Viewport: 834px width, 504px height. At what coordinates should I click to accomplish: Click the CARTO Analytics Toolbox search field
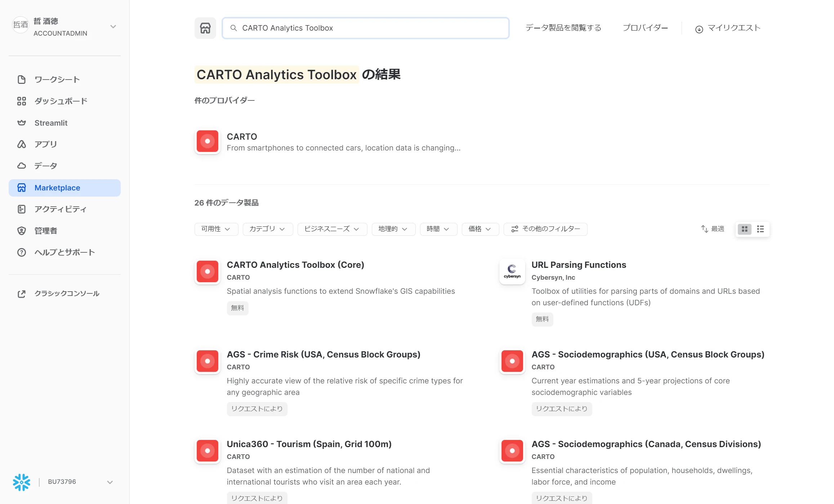(366, 28)
